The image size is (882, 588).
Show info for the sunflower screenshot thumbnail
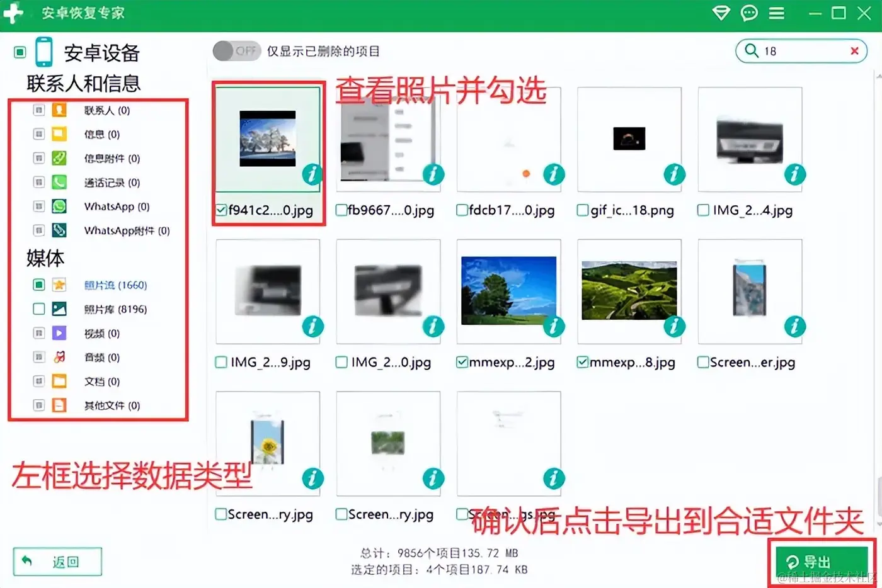tap(312, 478)
